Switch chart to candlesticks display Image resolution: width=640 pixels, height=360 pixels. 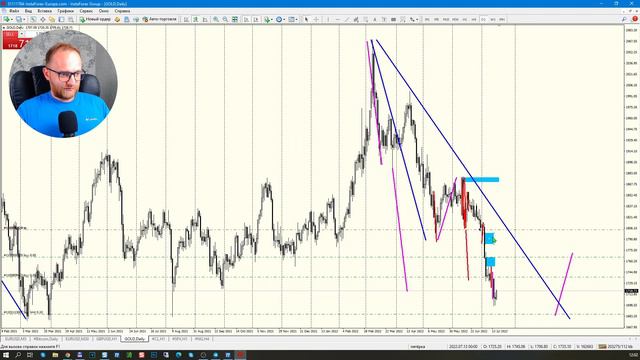click(x=196, y=19)
